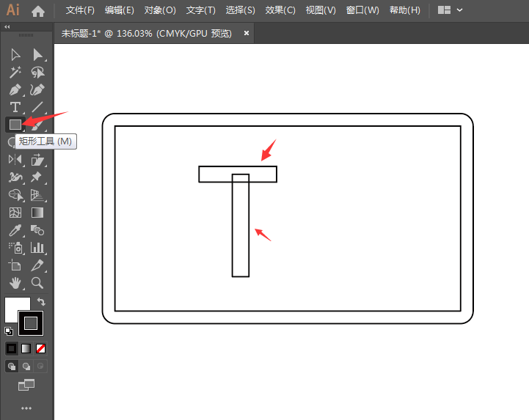
Task: Choose the Hand tool
Action: pyautogui.click(x=15, y=283)
